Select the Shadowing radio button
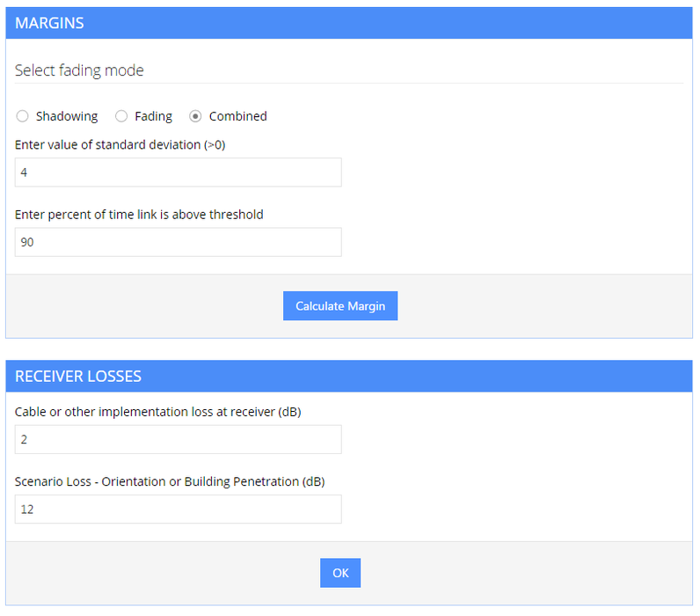Screen dimensions: 700x616 [x=23, y=116]
